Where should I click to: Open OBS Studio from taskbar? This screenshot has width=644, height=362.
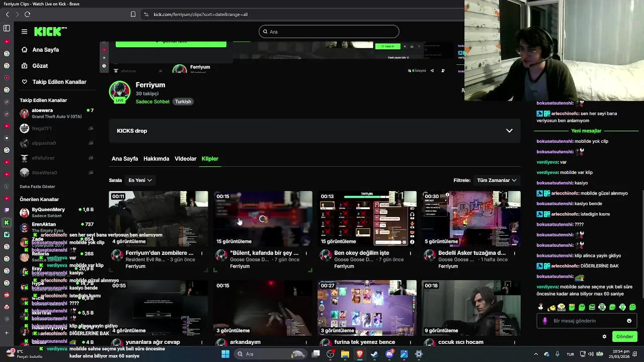pos(330,354)
